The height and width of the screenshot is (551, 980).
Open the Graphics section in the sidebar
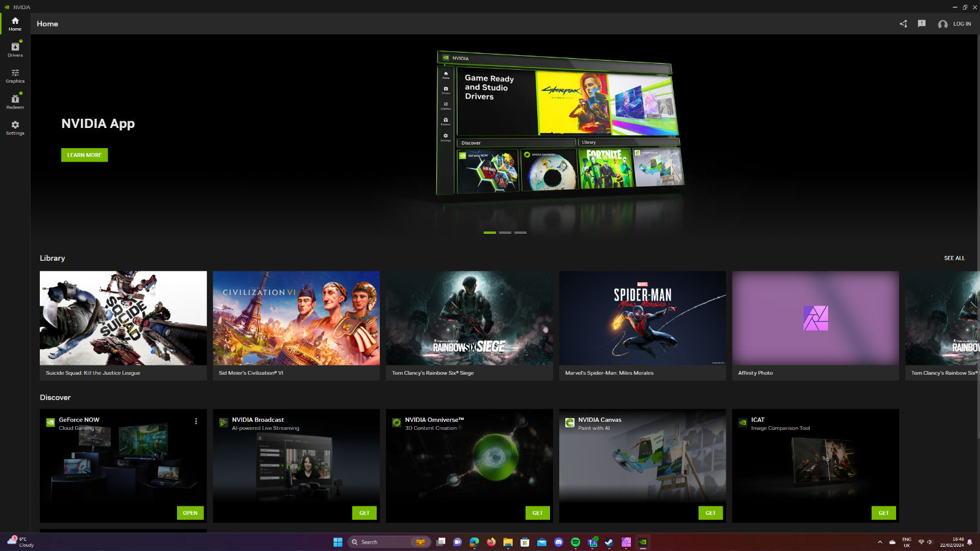(x=14, y=77)
